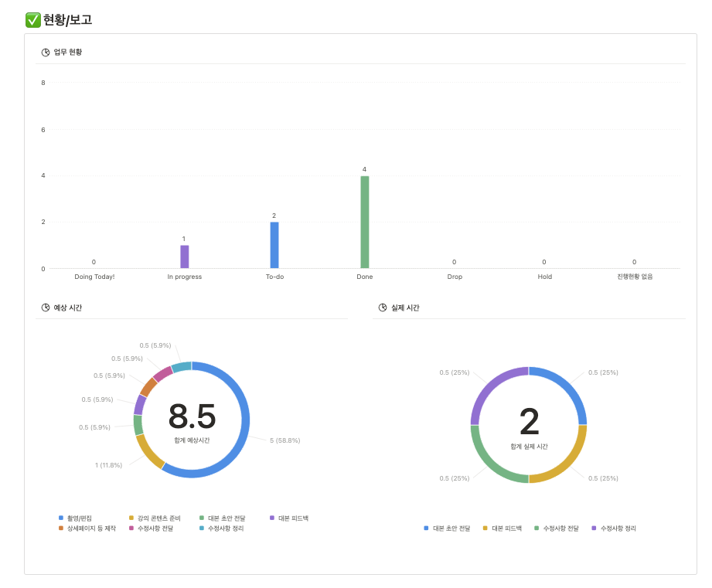Click the 현황/보고 section heading
712x588 pixels.
tap(67, 20)
